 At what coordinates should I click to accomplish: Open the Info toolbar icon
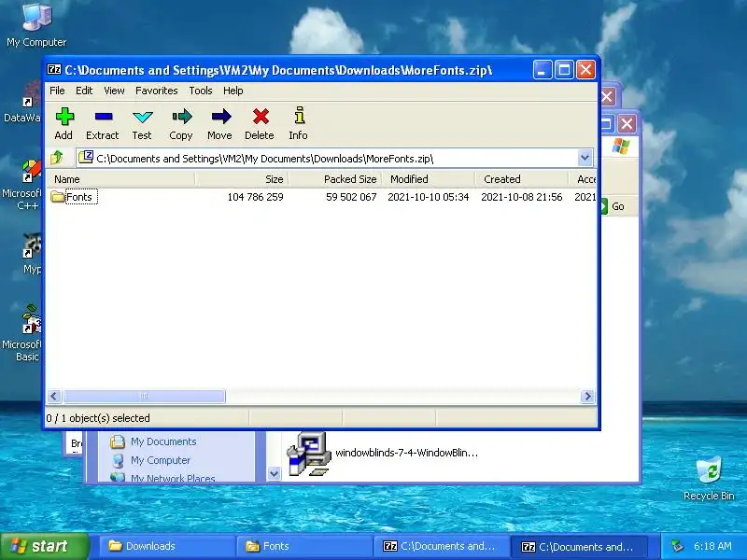[299, 123]
